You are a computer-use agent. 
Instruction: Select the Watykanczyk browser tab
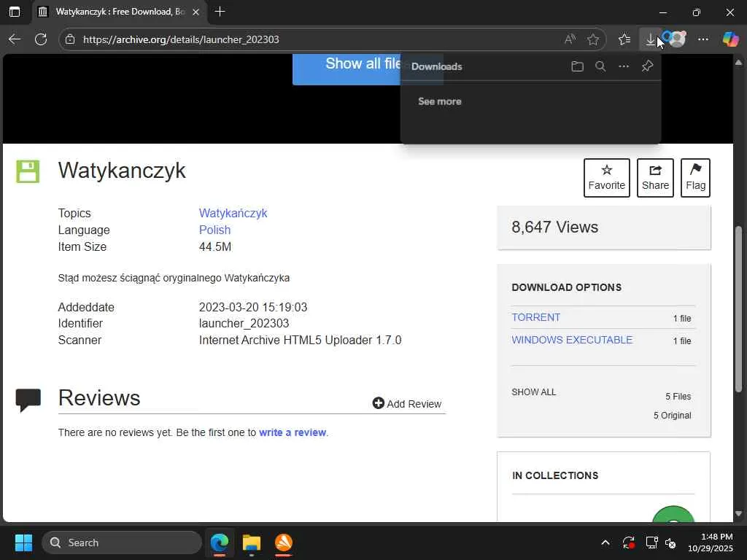point(119,12)
